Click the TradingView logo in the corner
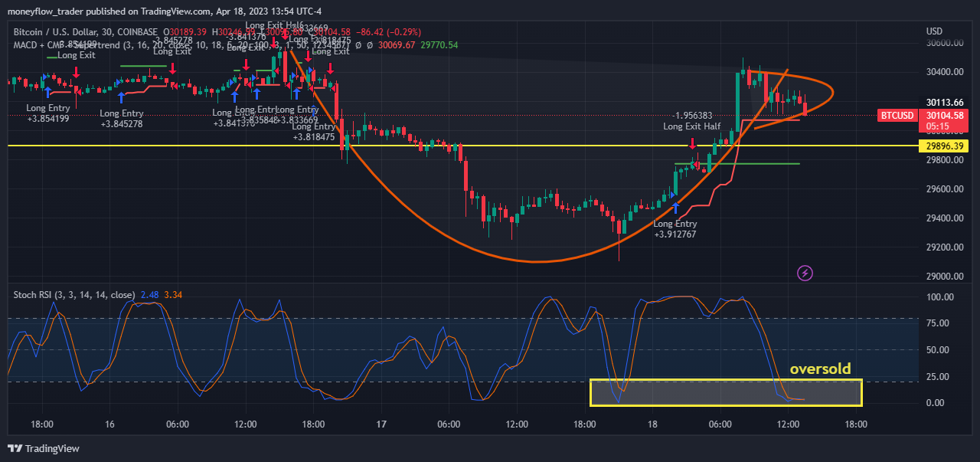This screenshot has width=980, height=462. [44, 448]
